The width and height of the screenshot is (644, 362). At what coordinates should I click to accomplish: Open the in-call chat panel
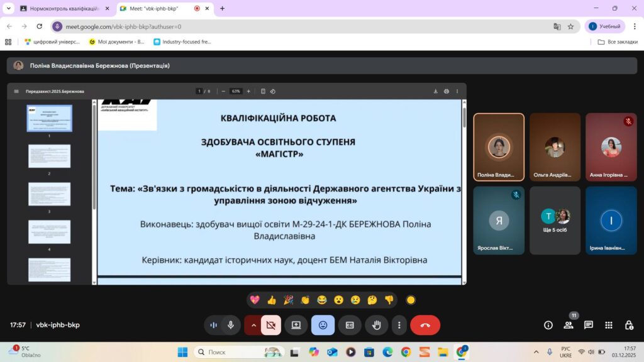[x=589, y=325]
